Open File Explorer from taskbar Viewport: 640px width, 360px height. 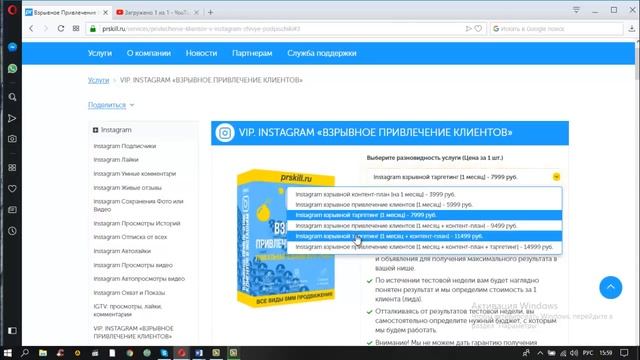[x=42, y=353]
